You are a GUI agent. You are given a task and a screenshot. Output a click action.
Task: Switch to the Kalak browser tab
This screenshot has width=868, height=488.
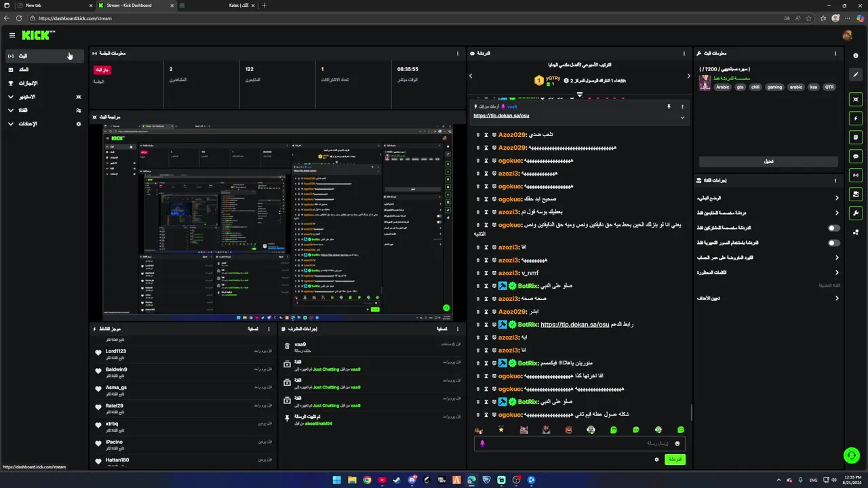(x=217, y=5)
